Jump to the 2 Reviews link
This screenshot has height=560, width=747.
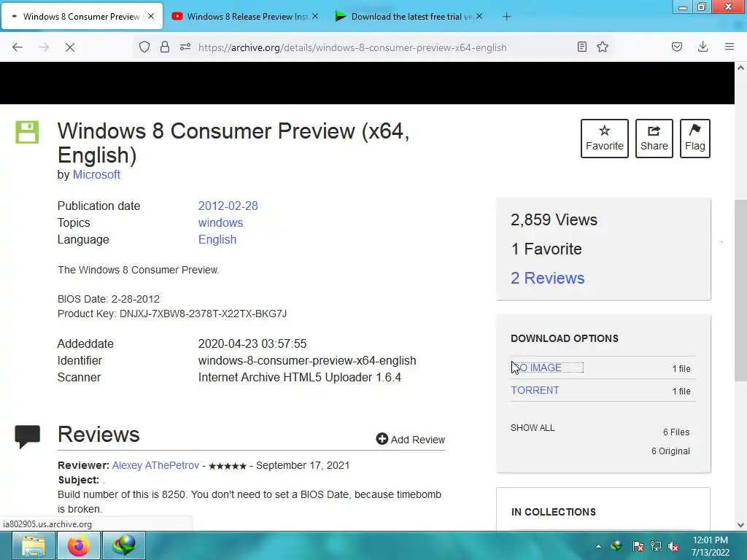(547, 278)
